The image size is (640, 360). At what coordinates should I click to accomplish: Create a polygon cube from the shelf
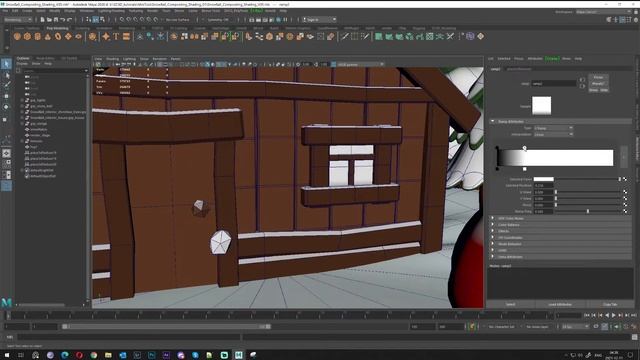27,37
